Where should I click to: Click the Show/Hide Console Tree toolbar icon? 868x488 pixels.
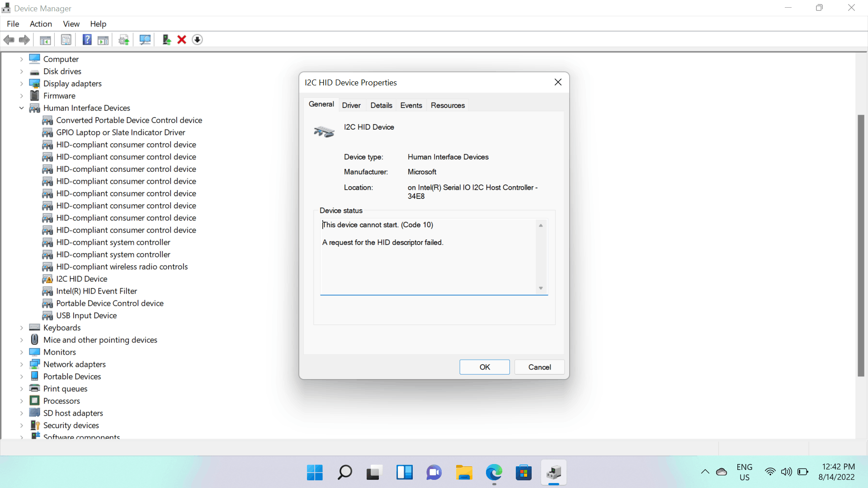tap(45, 40)
